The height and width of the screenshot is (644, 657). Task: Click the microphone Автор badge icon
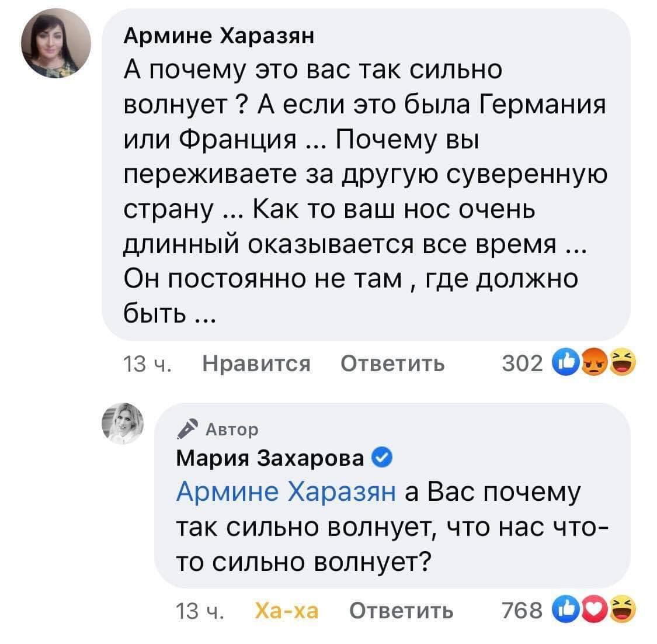(x=187, y=429)
